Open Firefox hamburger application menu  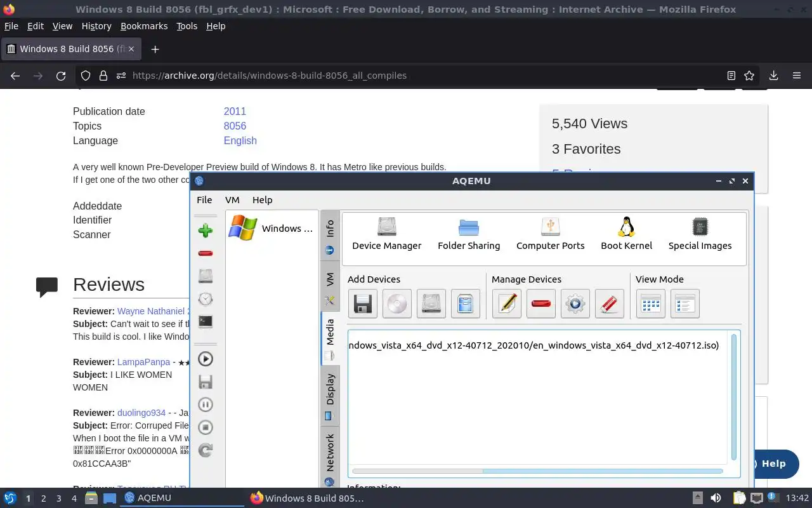tap(797, 76)
